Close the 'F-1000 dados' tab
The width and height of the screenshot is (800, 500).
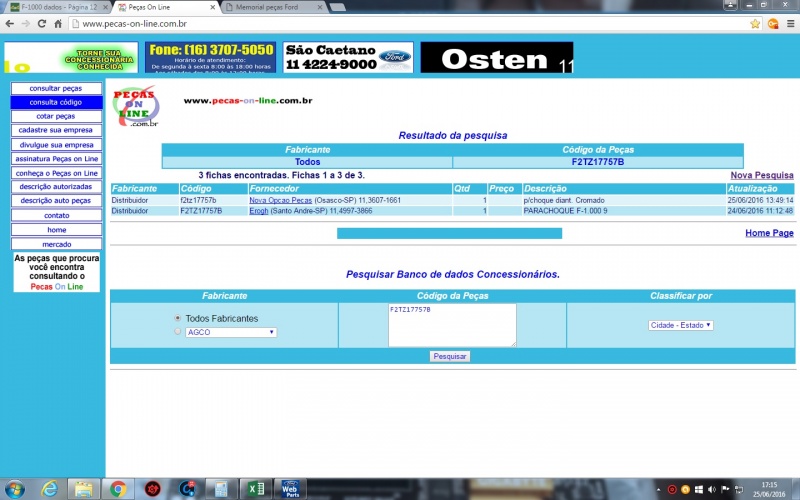pyautogui.click(x=105, y=7)
